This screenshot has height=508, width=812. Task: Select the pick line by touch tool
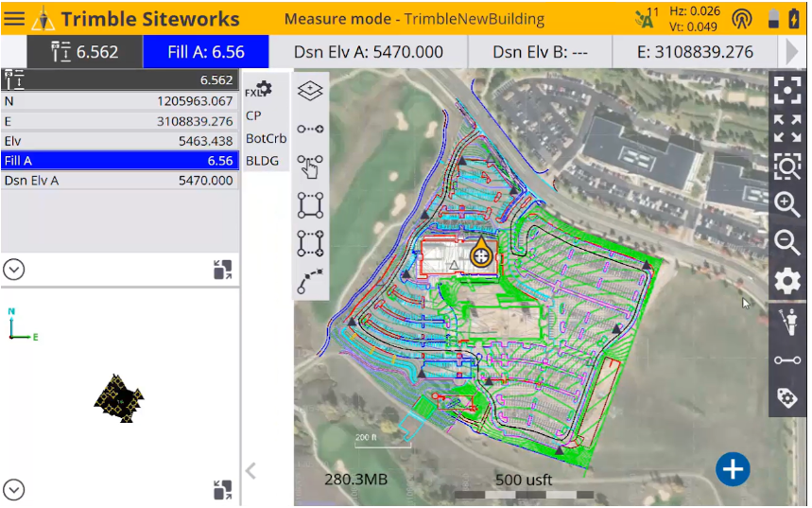(310, 166)
